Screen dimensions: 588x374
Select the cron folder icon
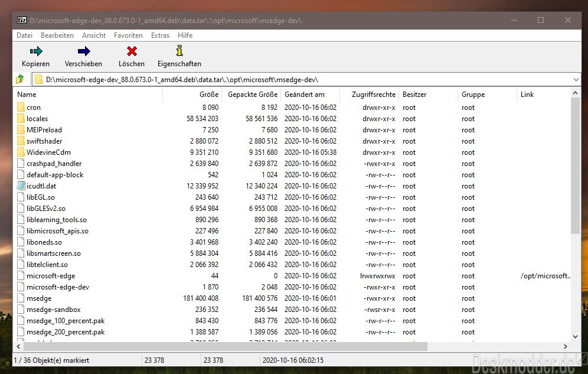tap(21, 108)
